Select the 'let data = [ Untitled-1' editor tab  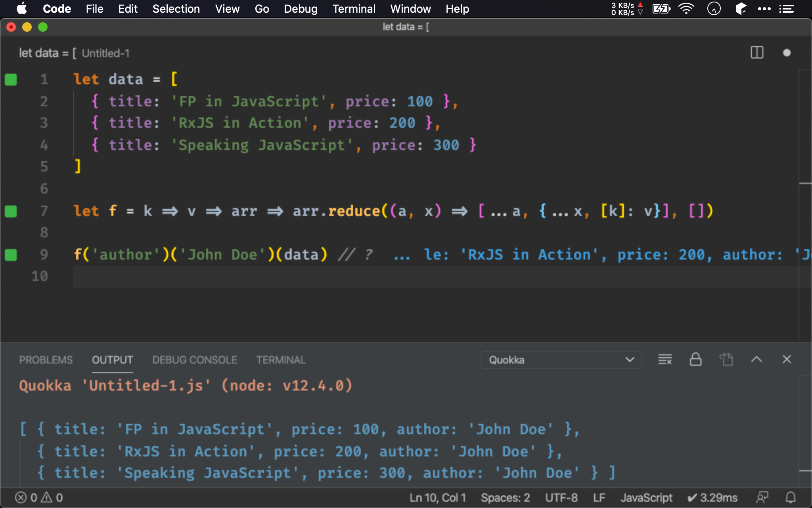point(74,53)
